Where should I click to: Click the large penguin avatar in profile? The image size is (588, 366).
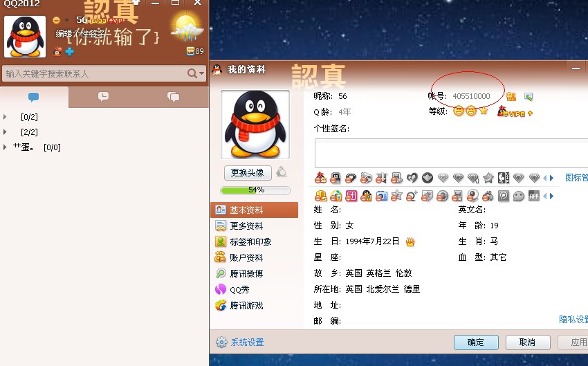click(x=255, y=124)
